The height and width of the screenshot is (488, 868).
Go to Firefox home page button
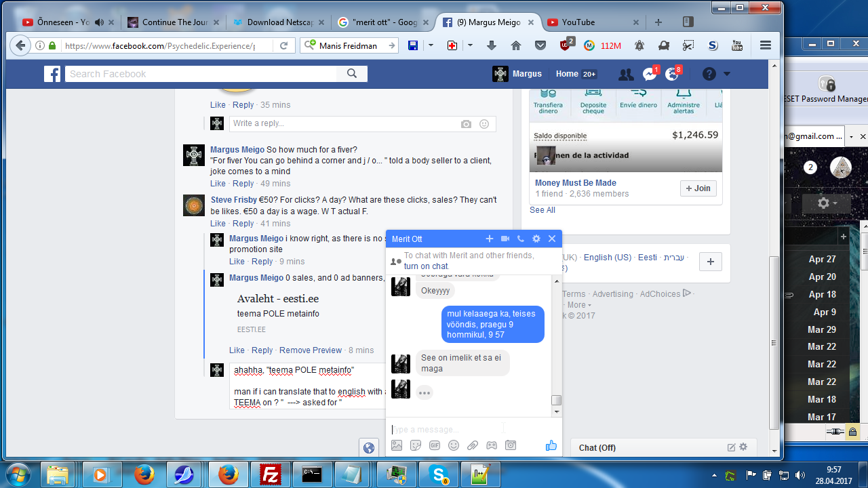coord(516,45)
